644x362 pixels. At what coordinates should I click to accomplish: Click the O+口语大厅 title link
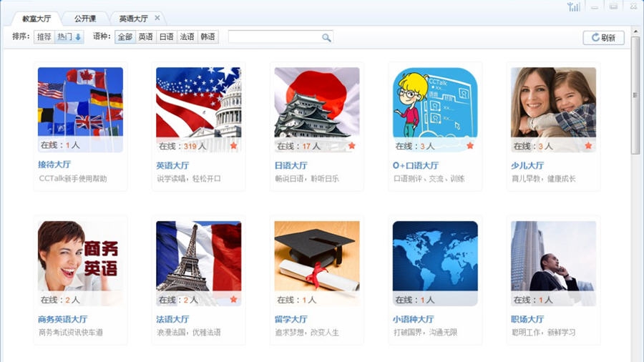[416, 165]
